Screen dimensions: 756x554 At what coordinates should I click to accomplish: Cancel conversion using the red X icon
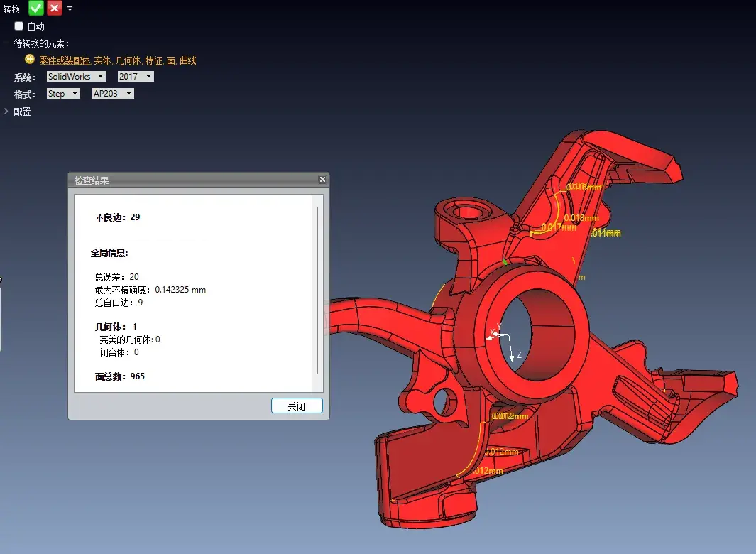click(x=54, y=8)
